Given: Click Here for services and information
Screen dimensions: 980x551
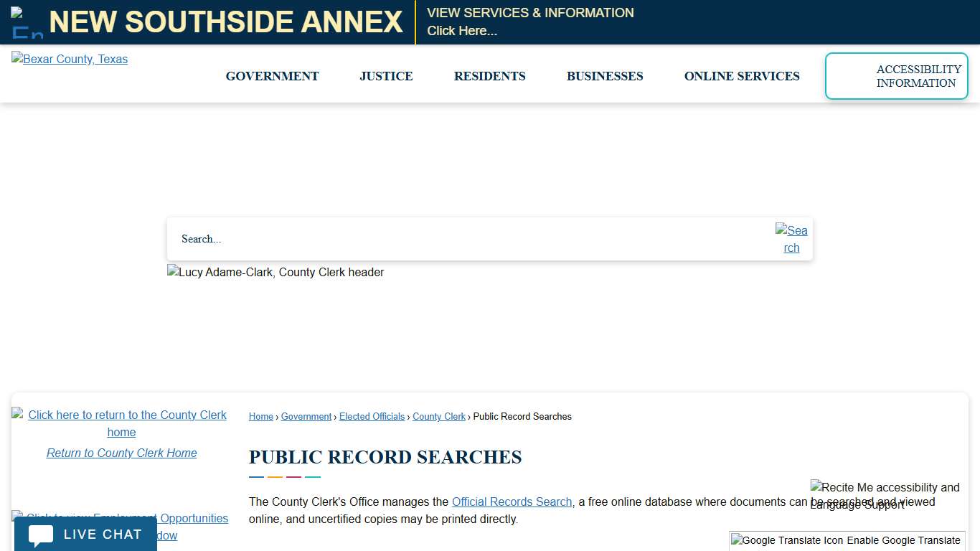Looking at the screenshot, I should click(x=462, y=31).
